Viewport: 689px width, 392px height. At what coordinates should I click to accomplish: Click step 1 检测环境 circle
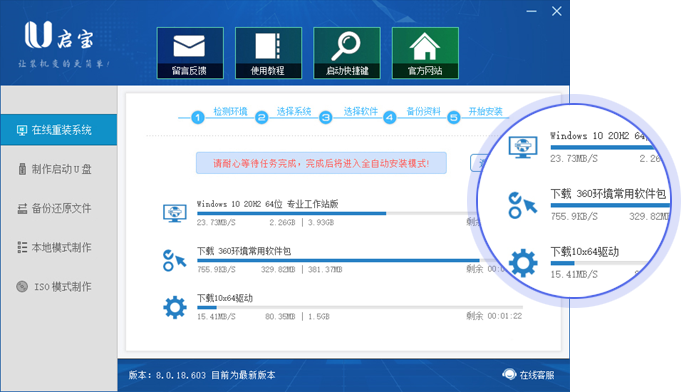[198, 118]
